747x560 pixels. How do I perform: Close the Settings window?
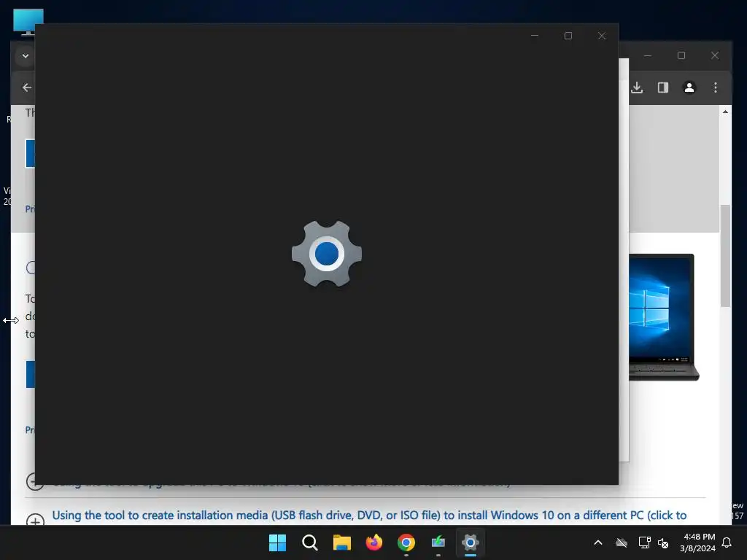[602, 36]
